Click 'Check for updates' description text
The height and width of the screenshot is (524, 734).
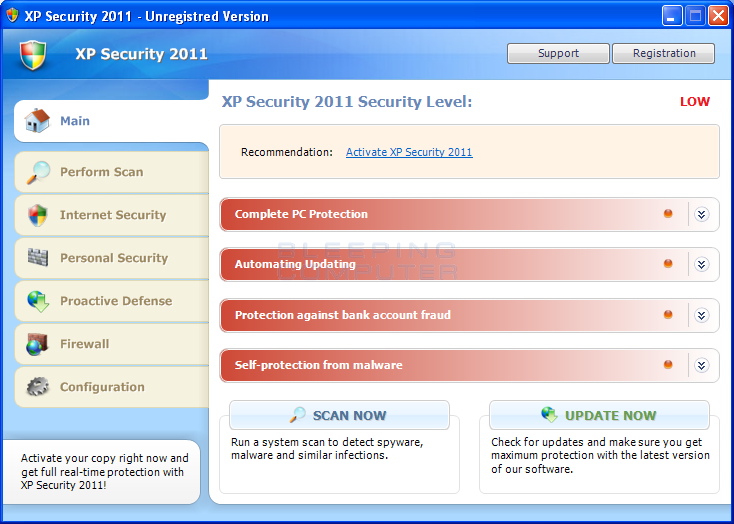tap(600, 455)
